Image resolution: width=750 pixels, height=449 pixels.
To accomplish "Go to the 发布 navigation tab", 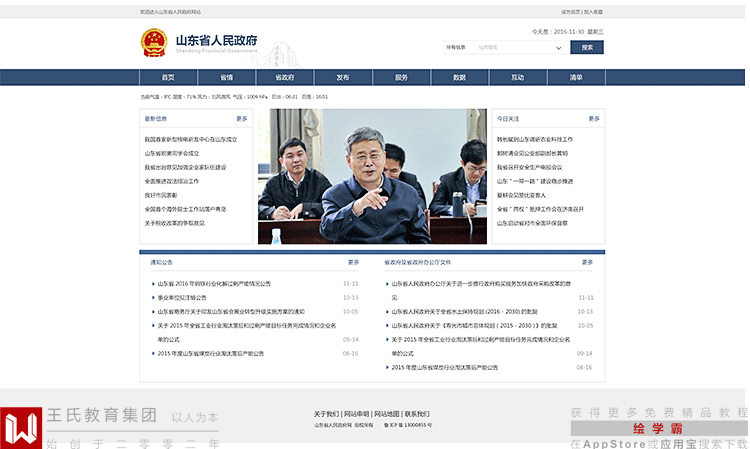I will click(x=343, y=77).
